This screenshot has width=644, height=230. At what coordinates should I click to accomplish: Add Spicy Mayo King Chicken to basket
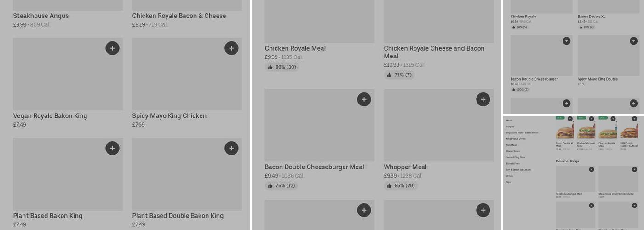click(231, 48)
